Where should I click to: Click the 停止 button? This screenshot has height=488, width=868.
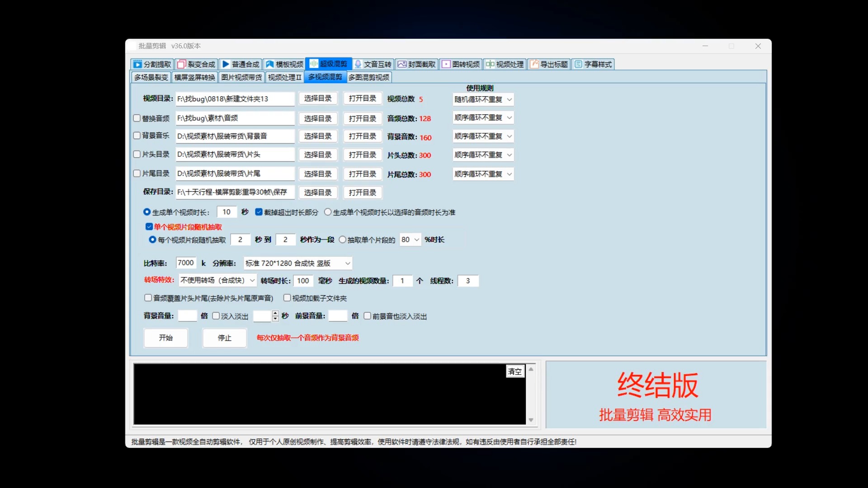tap(225, 338)
